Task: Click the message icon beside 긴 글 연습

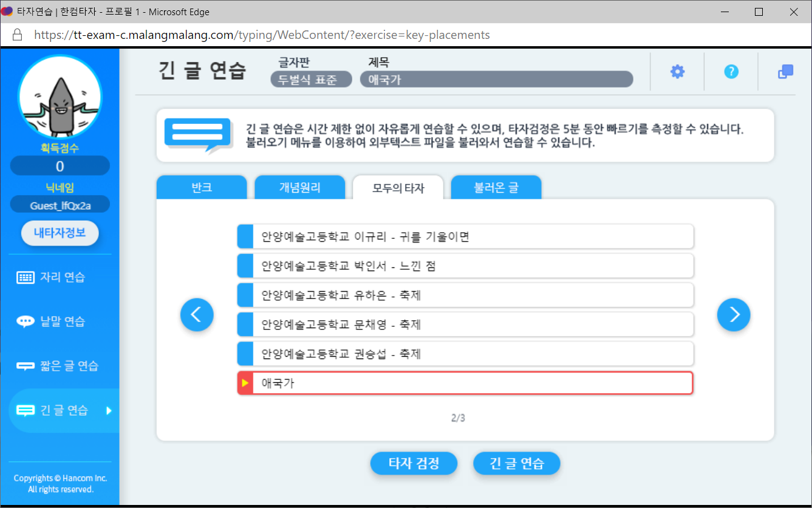Action: [x=26, y=411]
